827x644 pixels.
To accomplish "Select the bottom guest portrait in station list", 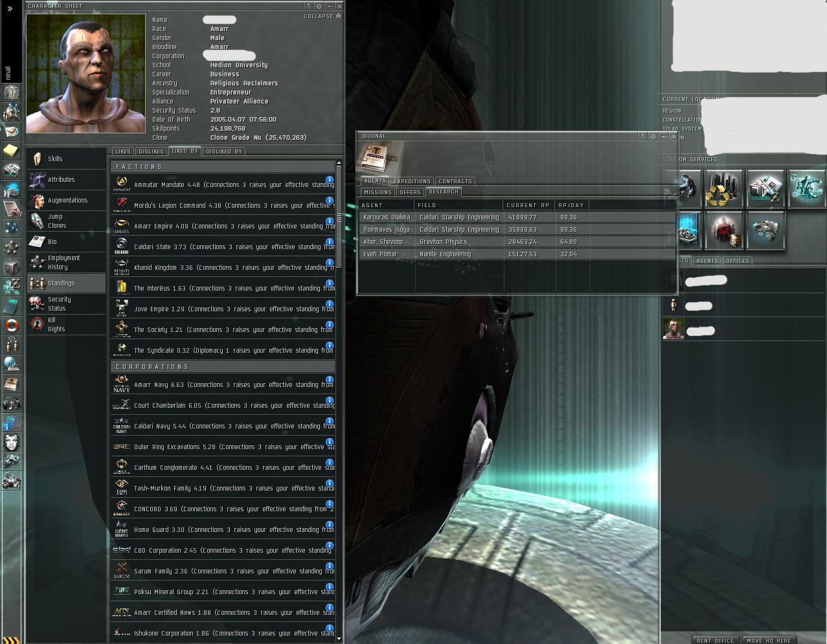I will pyautogui.click(x=674, y=329).
